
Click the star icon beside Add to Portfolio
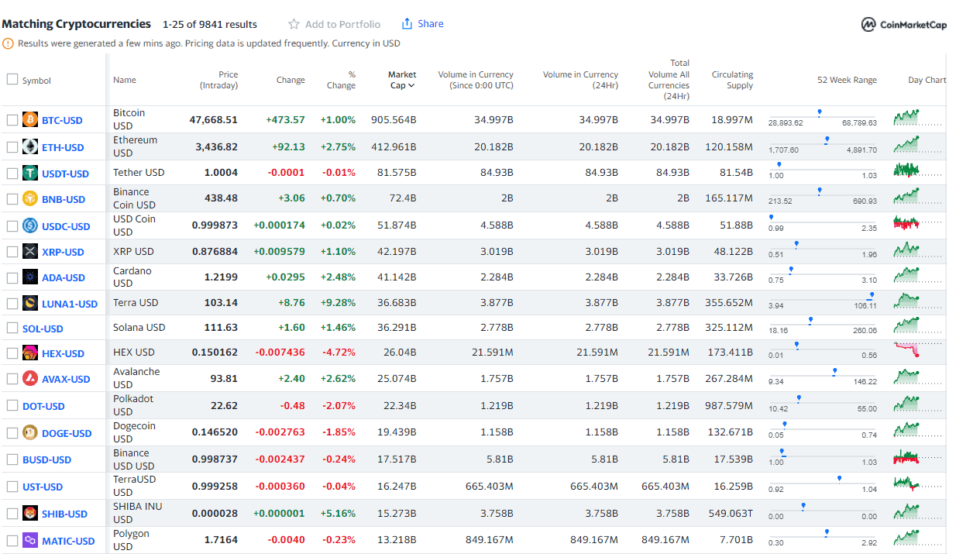(294, 24)
